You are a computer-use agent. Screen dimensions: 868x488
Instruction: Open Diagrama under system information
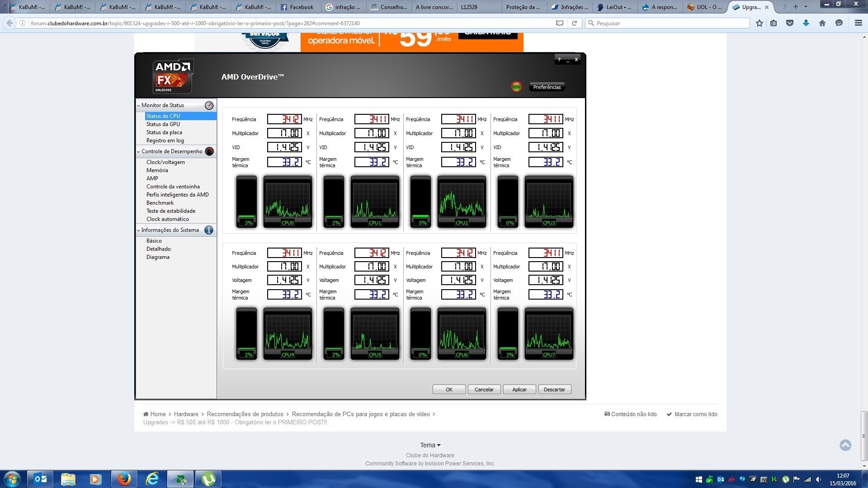[158, 257]
